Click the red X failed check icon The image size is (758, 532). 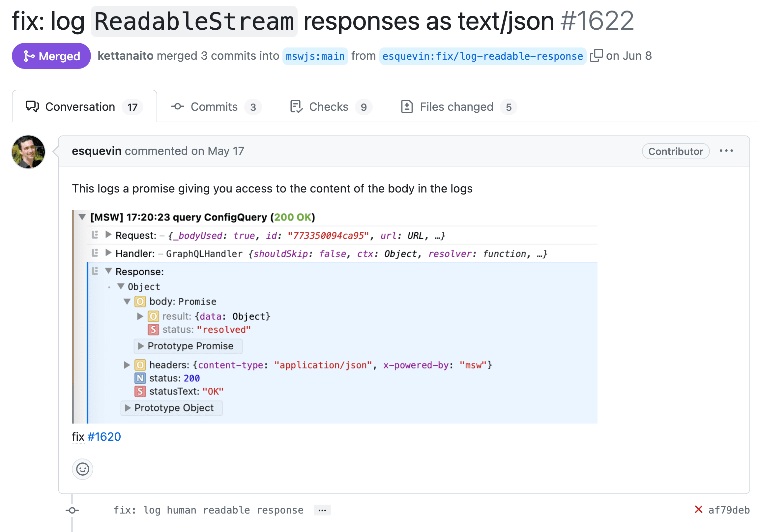click(699, 510)
